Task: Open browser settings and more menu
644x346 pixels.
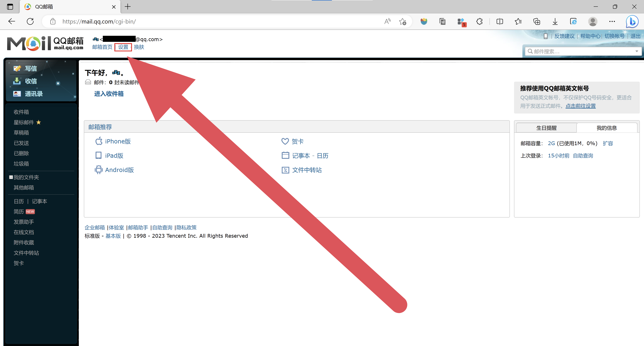Action: (x=612, y=21)
